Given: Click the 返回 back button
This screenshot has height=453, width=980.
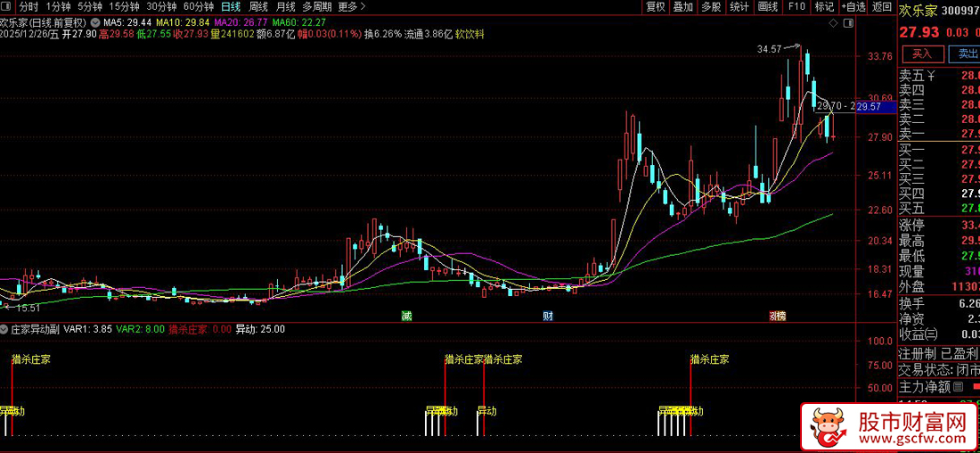Looking at the screenshot, I should coord(881,7).
